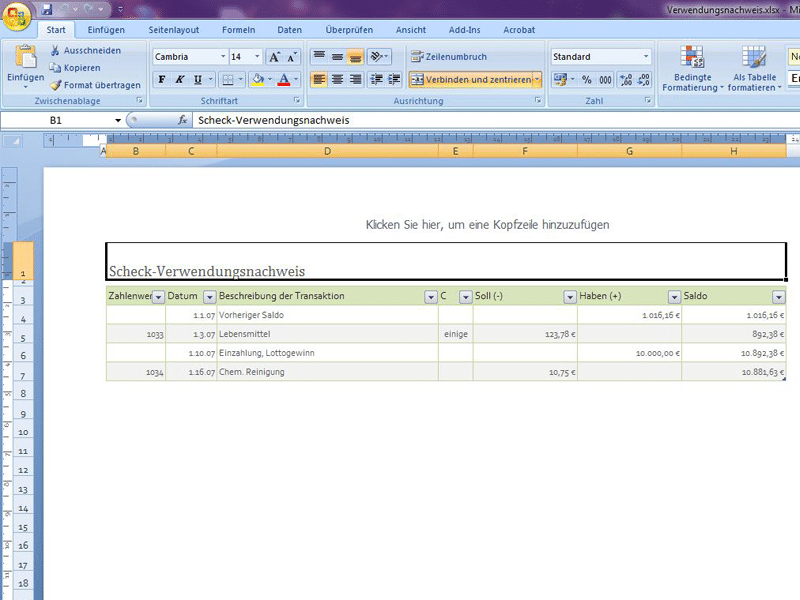Click the formula bar text field
Viewport: 800px width, 600px height.
click(495, 120)
